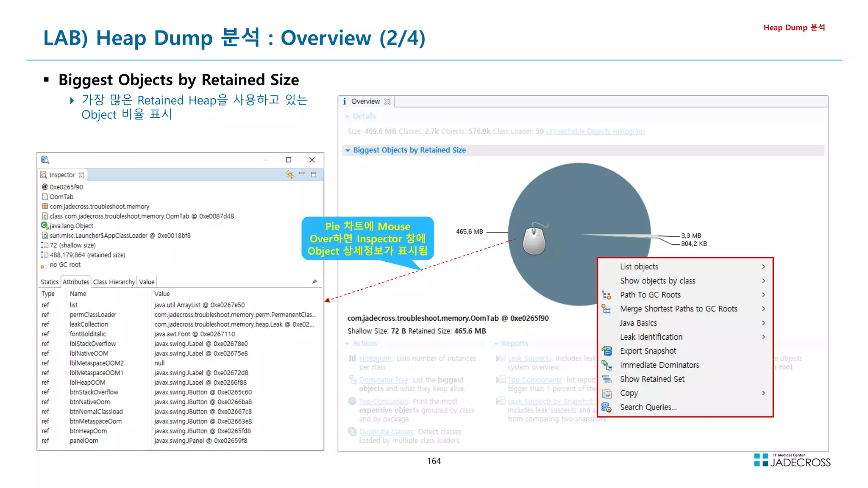Click the Inspector window title bar icon

[x=45, y=160]
